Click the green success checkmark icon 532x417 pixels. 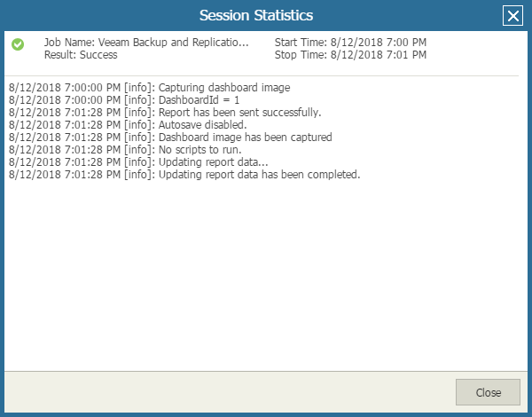pos(18,44)
